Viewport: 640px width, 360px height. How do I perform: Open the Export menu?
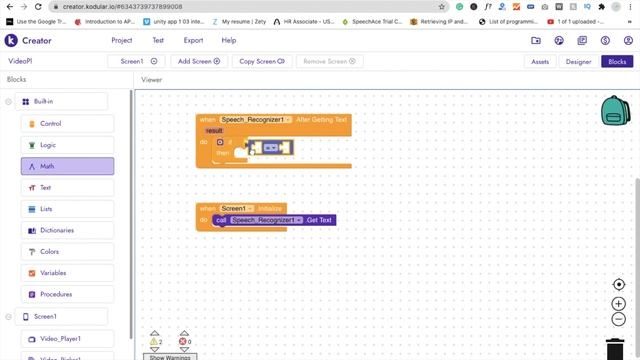[193, 40]
